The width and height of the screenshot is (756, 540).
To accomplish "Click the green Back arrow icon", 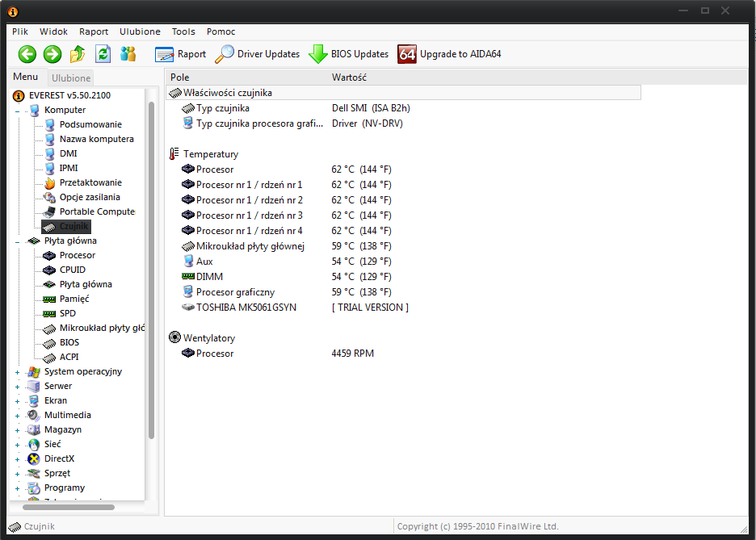I will coord(27,54).
